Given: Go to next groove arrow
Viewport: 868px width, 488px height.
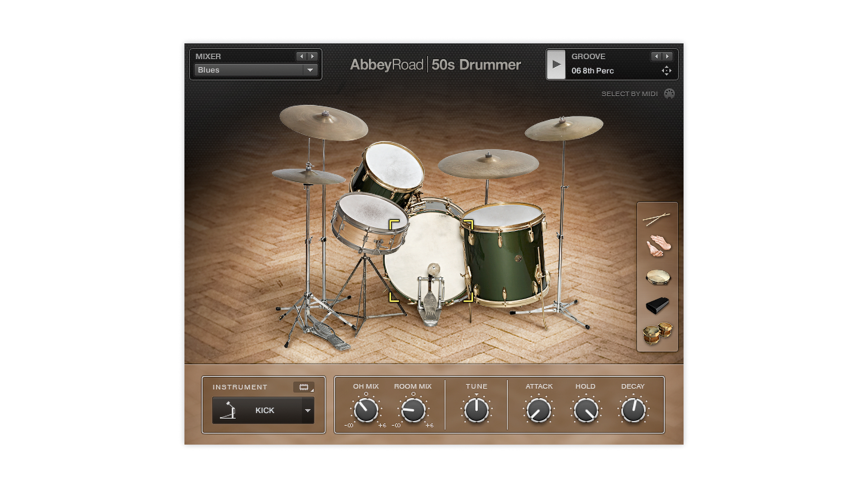Looking at the screenshot, I should coord(667,56).
